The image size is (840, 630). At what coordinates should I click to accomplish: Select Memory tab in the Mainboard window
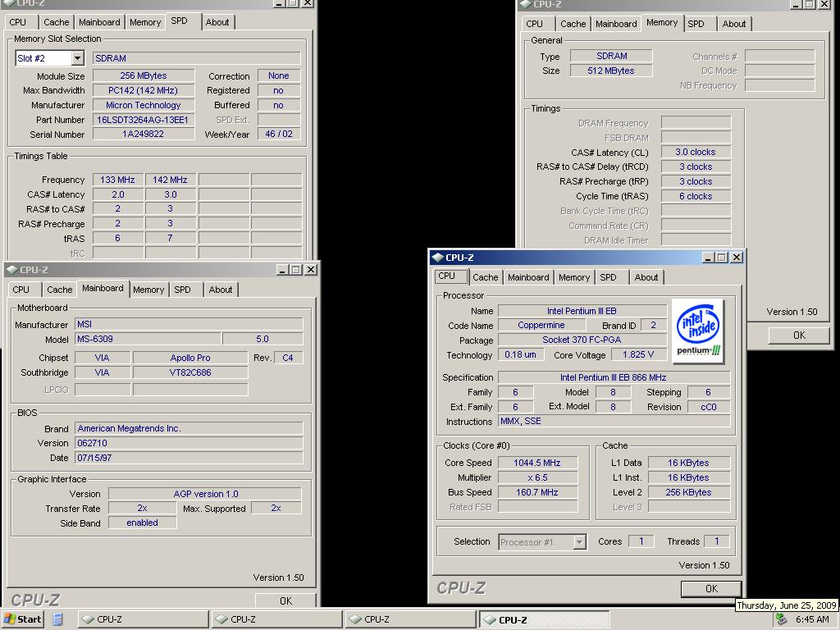[x=148, y=290]
